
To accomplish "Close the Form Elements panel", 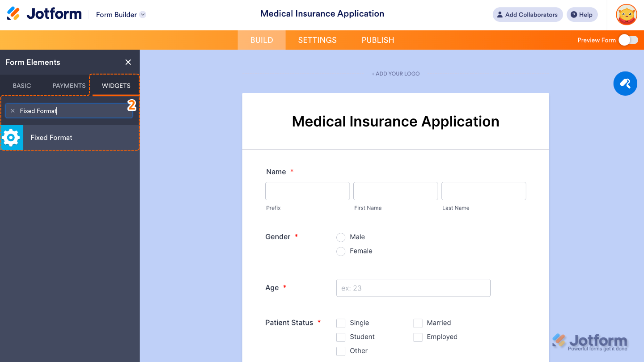I will tap(128, 62).
